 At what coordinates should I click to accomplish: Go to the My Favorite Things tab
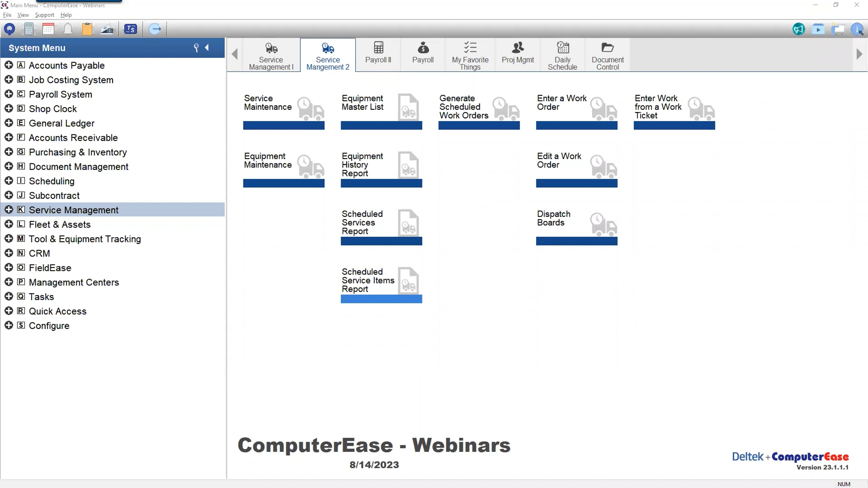coord(470,55)
